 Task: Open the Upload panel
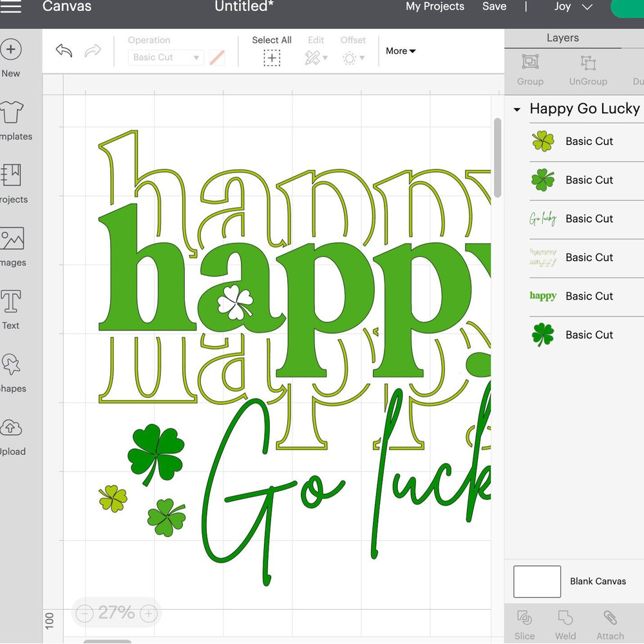12,433
